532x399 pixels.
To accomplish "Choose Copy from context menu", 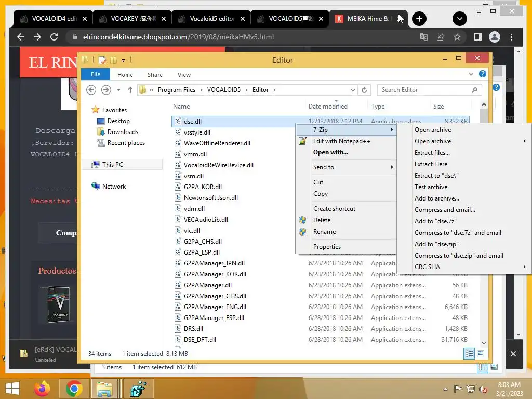I will click(x=346, y=194).
